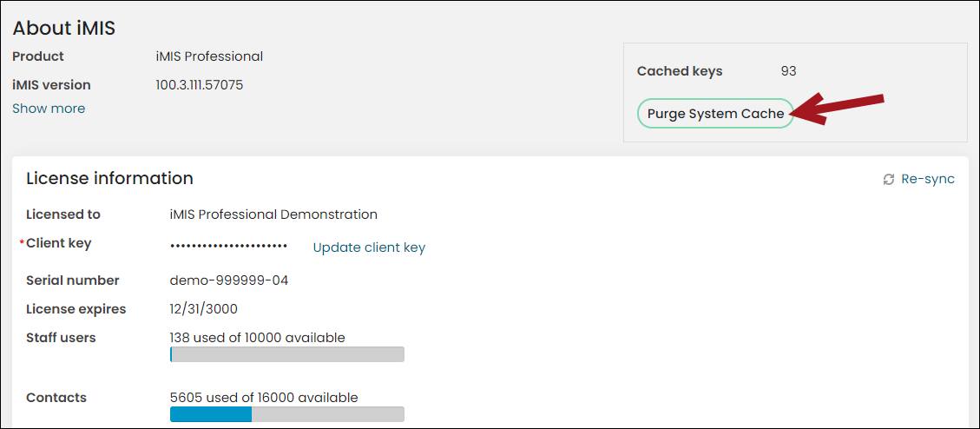Image resolution: width=980 pixels, height=429 pixels.
Task: Click the Purge System Cache button
Action: [x=715, y=114]
